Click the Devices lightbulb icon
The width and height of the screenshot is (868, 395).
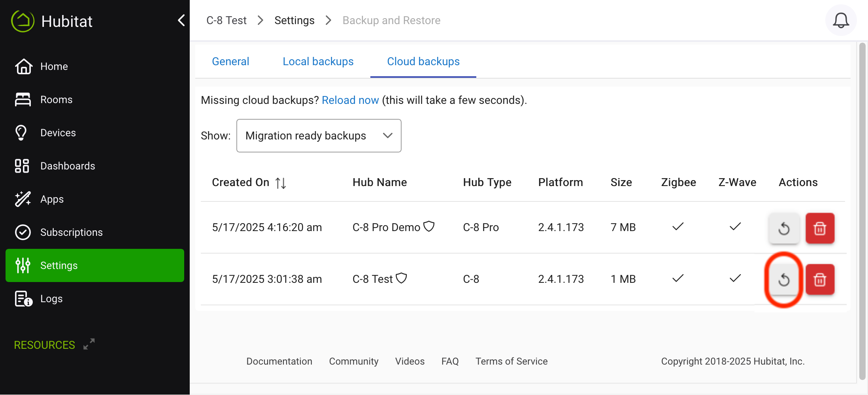[x=21, y=133]
